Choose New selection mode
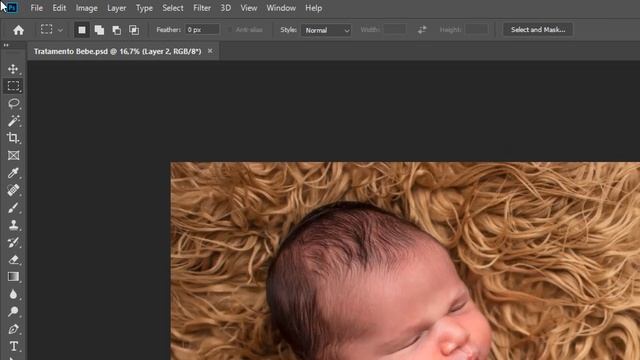Image resolution: width=640 pixels, height=360 pixels. 82,30
